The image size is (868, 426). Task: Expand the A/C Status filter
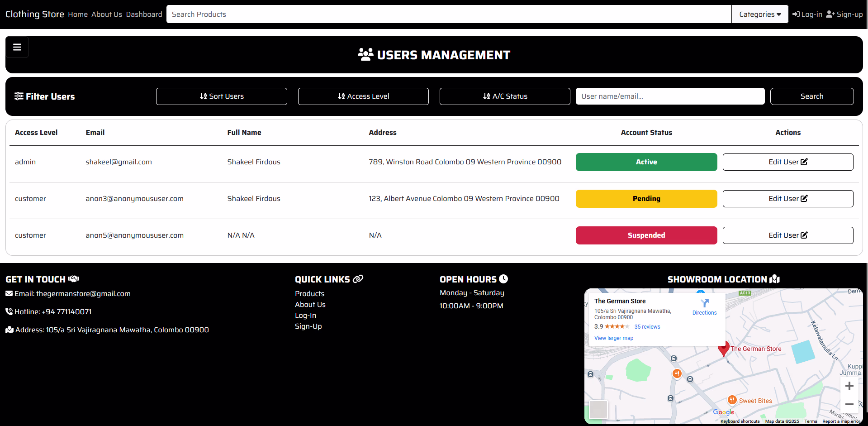pyautogui.click(x=505, y=96)
